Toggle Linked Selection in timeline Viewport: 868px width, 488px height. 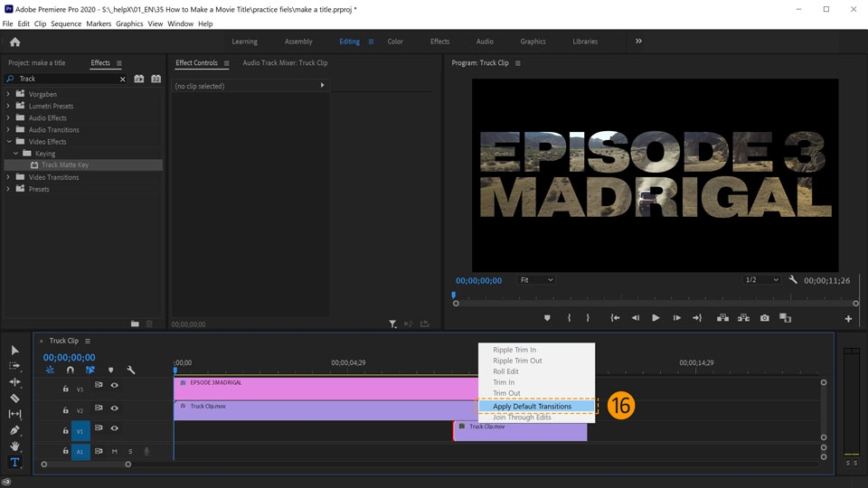[x=90, y=371]
